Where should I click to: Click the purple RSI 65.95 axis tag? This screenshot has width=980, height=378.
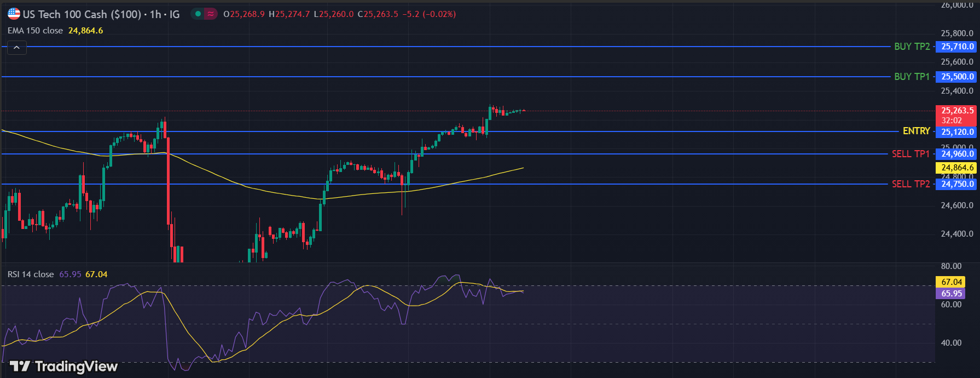point(951,294)
